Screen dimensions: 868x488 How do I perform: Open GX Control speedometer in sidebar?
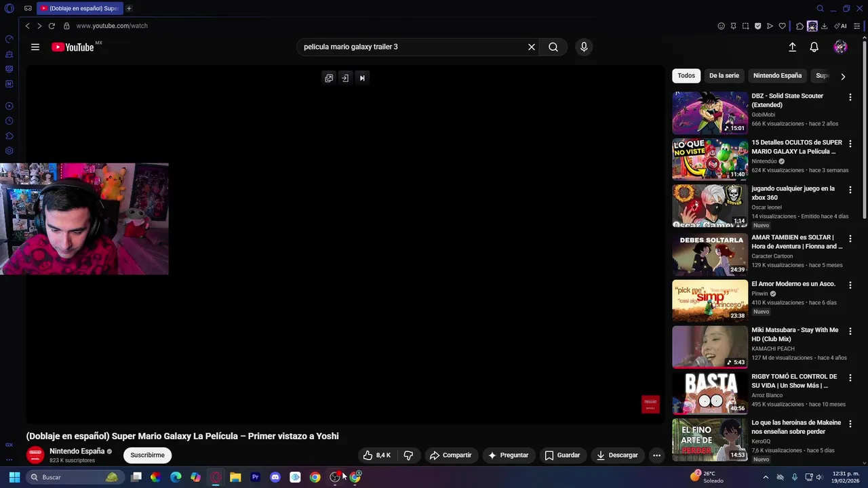click(x=9, y=39)
